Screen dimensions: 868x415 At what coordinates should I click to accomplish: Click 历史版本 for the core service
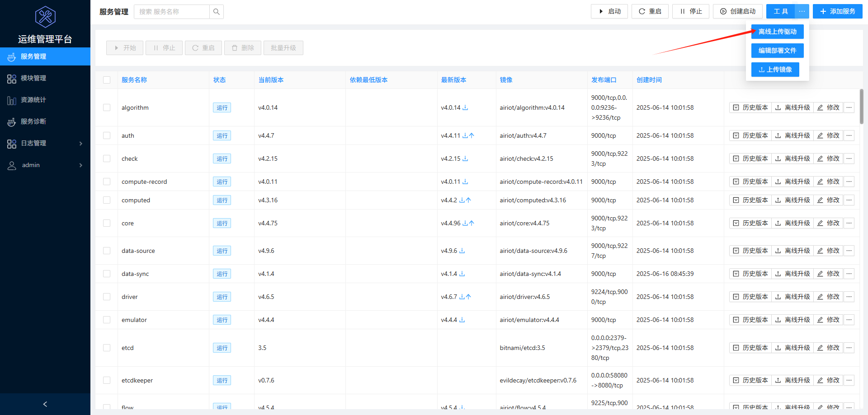750,223
